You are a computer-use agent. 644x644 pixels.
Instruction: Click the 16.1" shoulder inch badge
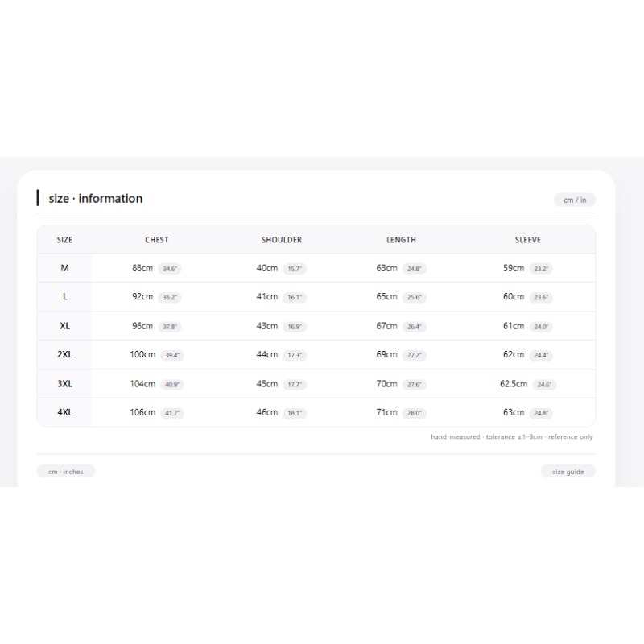coord(295,297)
